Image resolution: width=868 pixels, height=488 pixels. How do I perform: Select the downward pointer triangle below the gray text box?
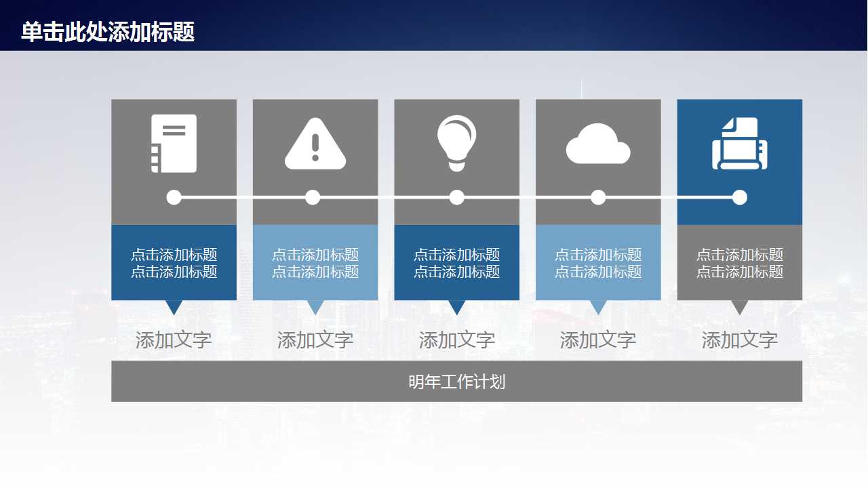[x=739, y=307]
